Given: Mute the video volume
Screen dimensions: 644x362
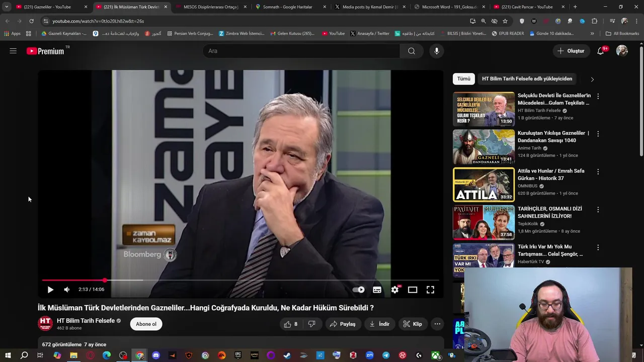Looking at the screenshot, I should coord(67,290).
